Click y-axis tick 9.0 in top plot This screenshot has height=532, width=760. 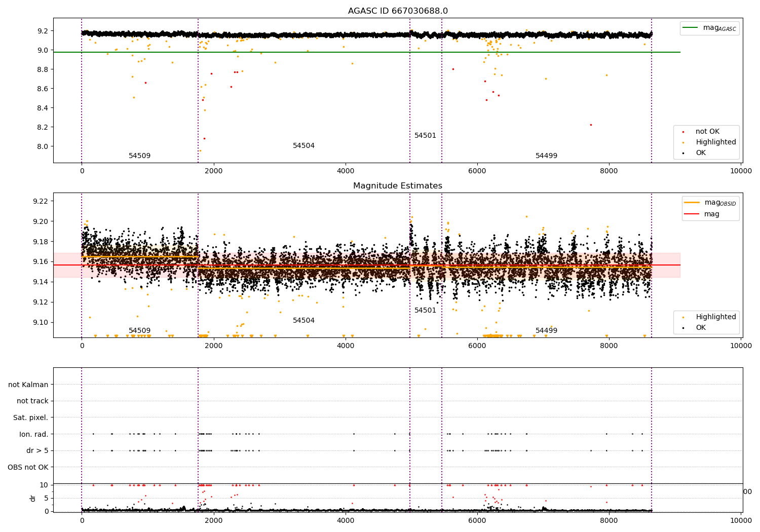point(42,50)
